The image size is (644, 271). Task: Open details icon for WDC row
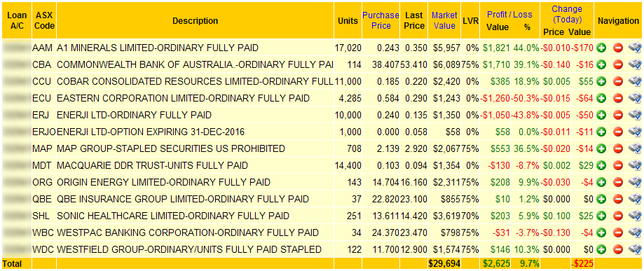click(x=635, y=249)
